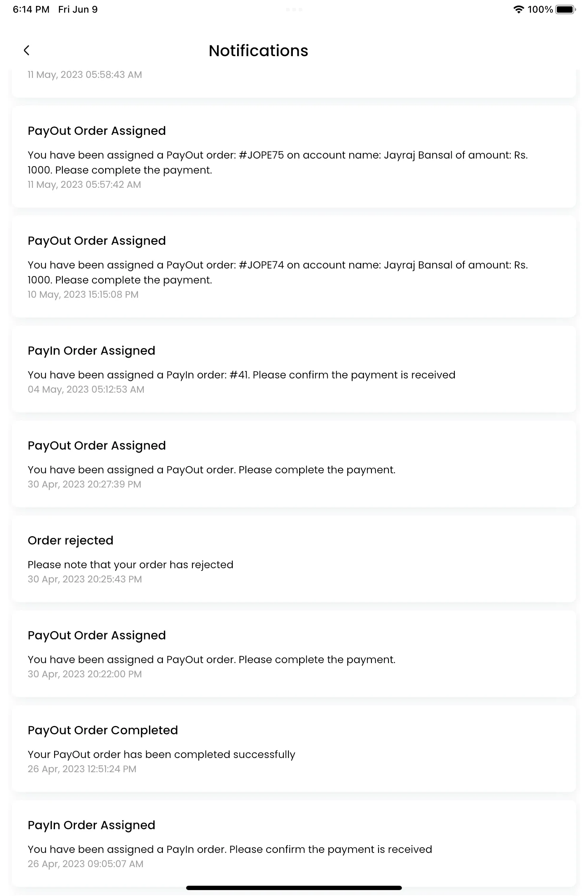Screen dimensions: 588x896
Task: Tap the 11 May 05:58:43 AM notification card
Action: coord(294,83)
